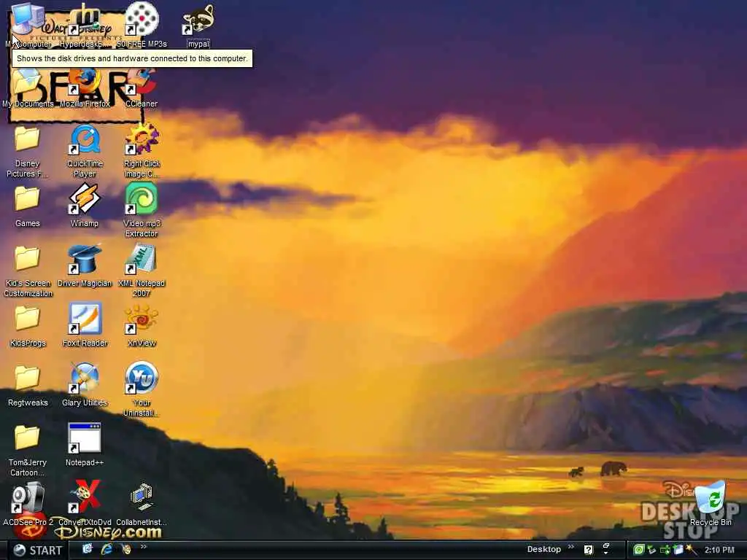Click the clock showing 2:10 PM
Screen dimensions: 747x560
pos(719,550)
